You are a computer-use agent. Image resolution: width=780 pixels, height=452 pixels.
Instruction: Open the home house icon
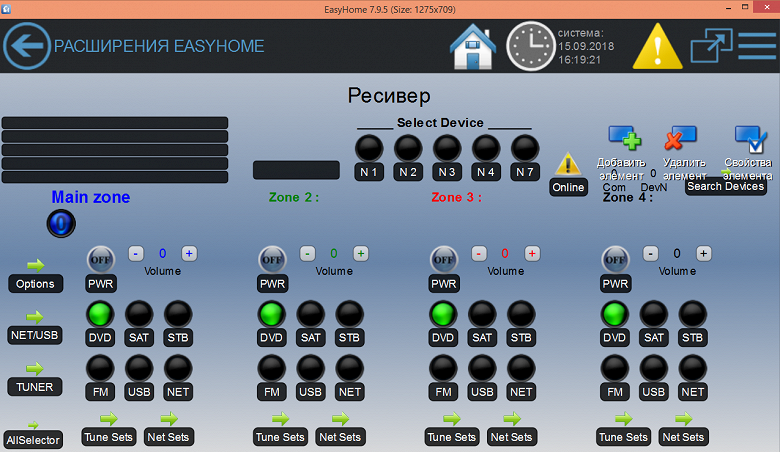(x=473, y=46)
